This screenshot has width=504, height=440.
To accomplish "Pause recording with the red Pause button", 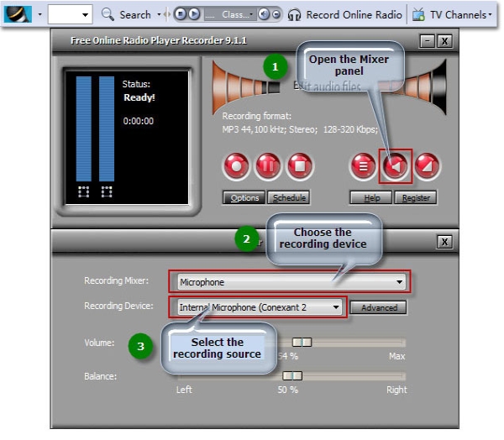I will coord(268,166).
